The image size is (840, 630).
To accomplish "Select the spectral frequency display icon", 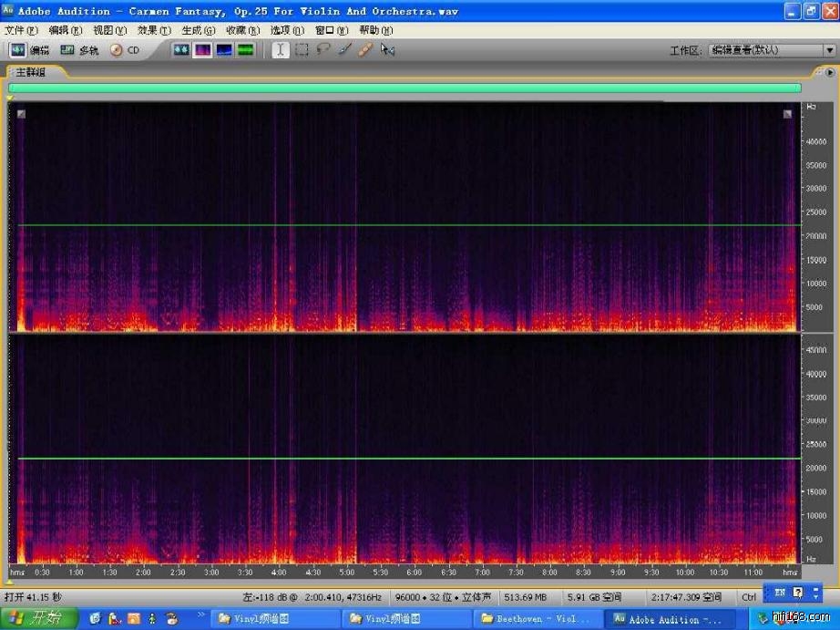I will [x=202, y=50].
